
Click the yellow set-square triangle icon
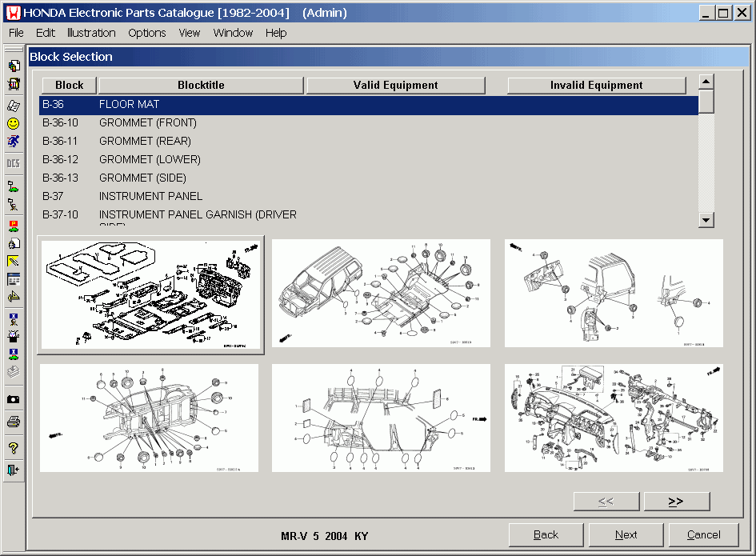tap(14, 297)
